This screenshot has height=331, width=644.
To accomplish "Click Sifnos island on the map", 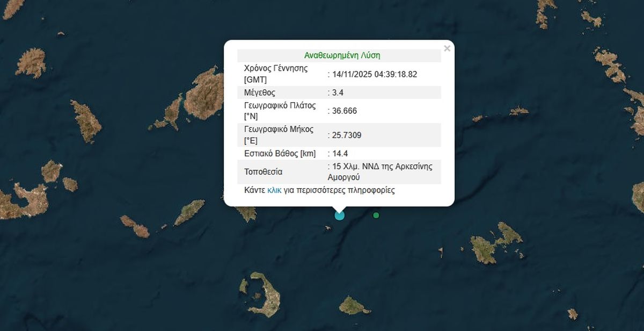I will click(86, 121).
